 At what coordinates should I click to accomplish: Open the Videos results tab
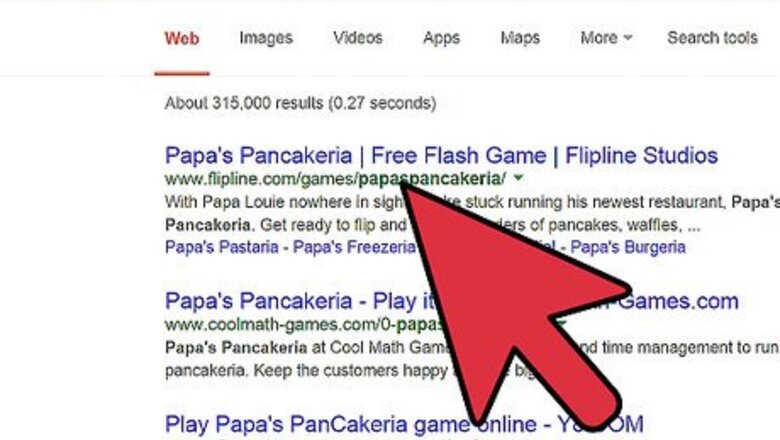coord(358,38)
